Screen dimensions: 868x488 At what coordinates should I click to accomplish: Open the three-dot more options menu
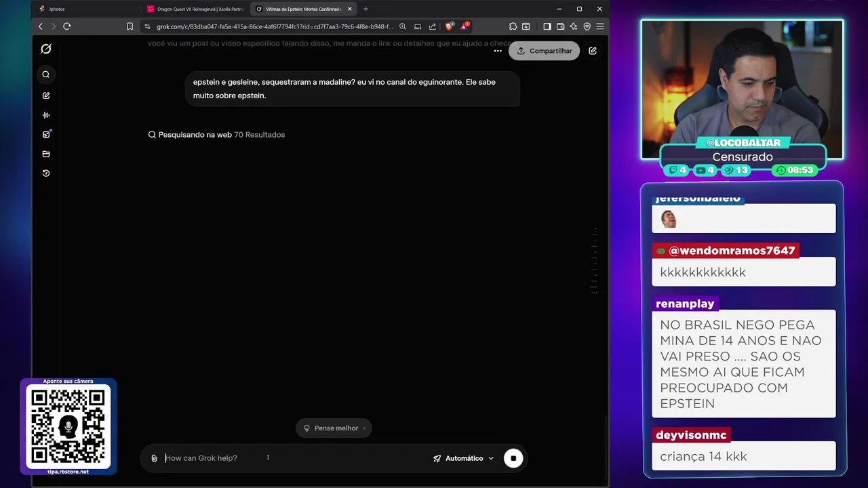point(498,51)
